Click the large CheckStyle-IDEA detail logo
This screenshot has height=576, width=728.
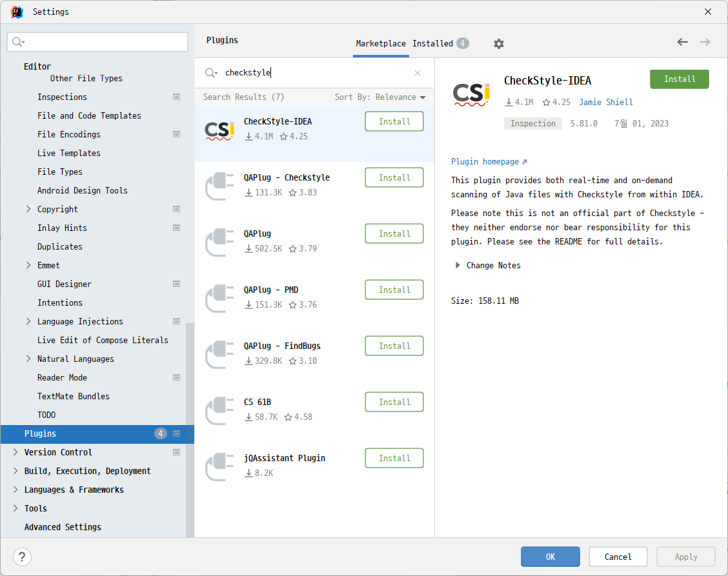[471, 94]
